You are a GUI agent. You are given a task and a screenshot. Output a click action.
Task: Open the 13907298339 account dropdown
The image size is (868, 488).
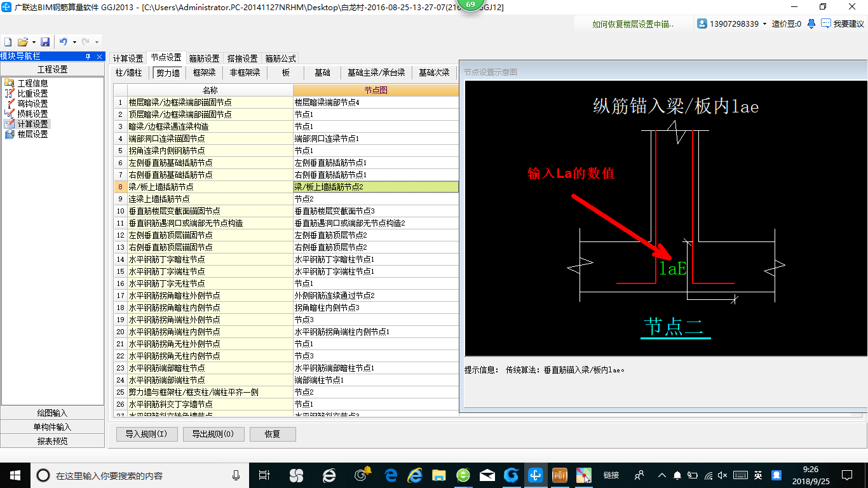pos(764,24)
